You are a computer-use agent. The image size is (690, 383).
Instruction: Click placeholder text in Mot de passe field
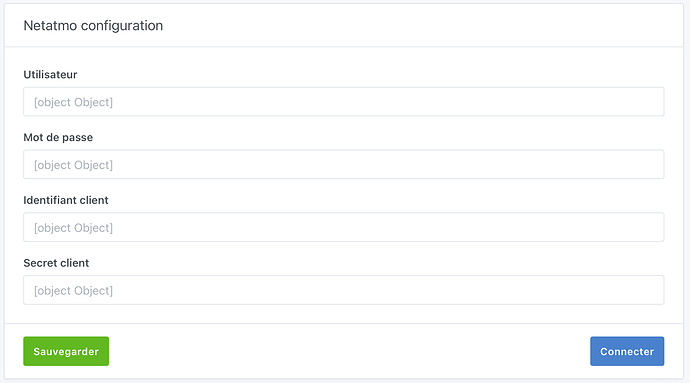pyautogui.click(x=73, y=165)
